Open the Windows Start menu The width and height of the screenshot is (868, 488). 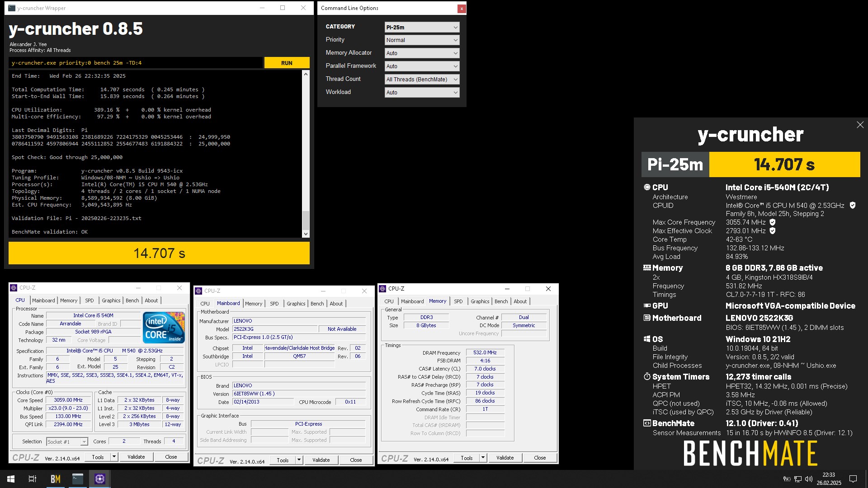click(x=11, y=479)
